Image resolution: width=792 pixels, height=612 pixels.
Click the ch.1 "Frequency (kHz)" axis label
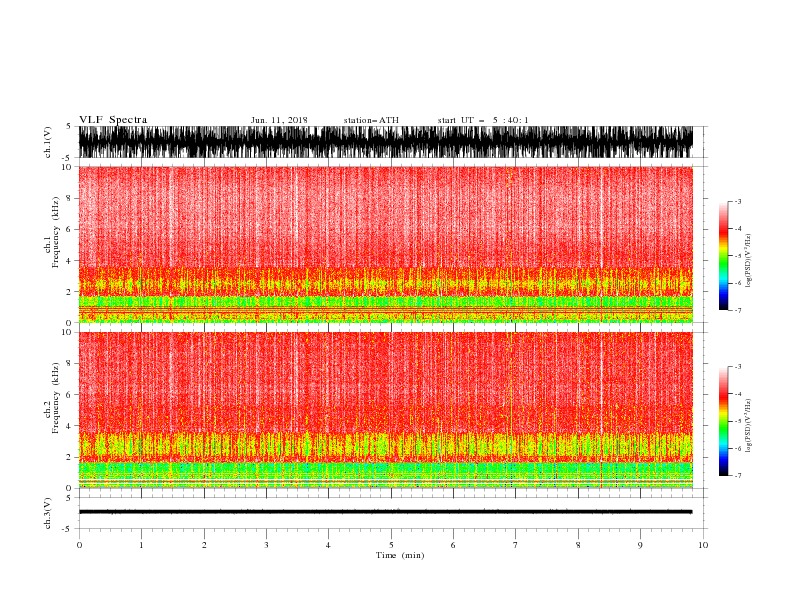[x=55, y=232]
